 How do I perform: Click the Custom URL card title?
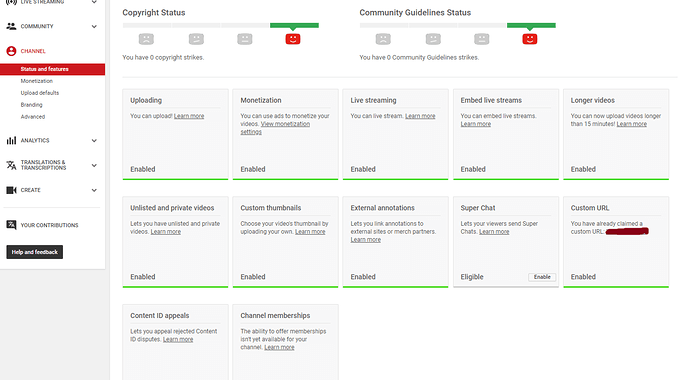point(590,208)
